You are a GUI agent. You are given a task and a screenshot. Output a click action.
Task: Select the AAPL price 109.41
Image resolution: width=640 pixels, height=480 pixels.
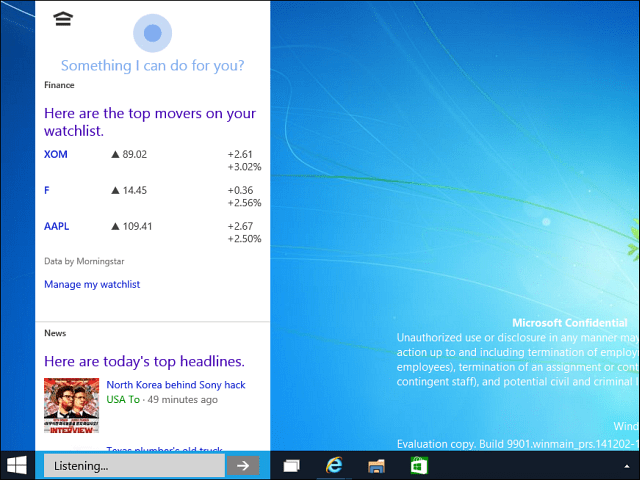137,226
